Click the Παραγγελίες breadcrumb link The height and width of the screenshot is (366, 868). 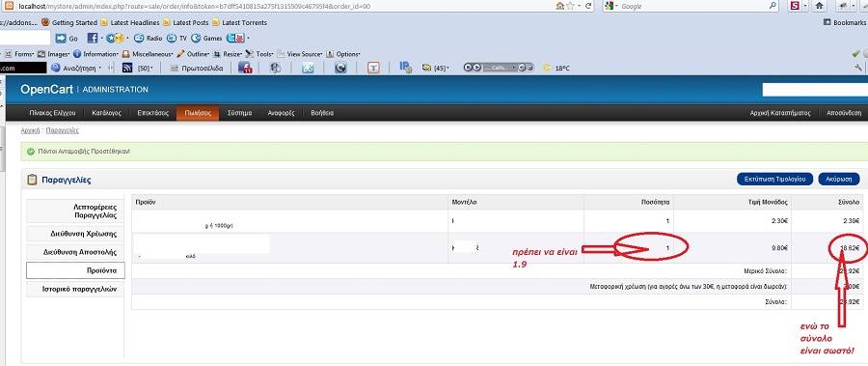(62, 131)
